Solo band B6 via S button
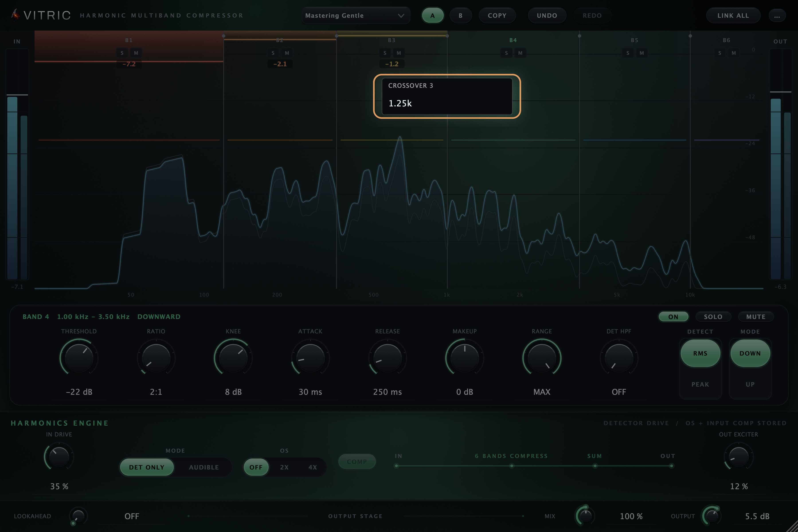 click(720, 53)
